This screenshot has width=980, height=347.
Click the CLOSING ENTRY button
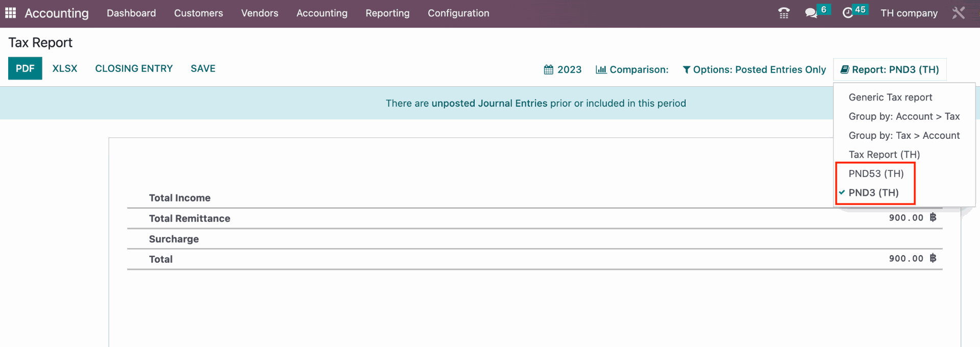coord(134,68)
